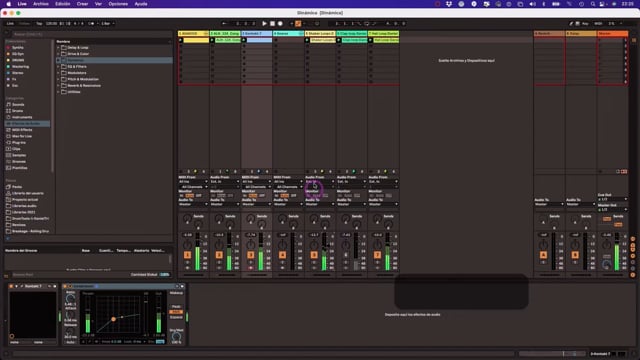The width and height of the screenshot is (640, 360).
Task: Select the Drums category in browser
Action: (x=18, y=111)
